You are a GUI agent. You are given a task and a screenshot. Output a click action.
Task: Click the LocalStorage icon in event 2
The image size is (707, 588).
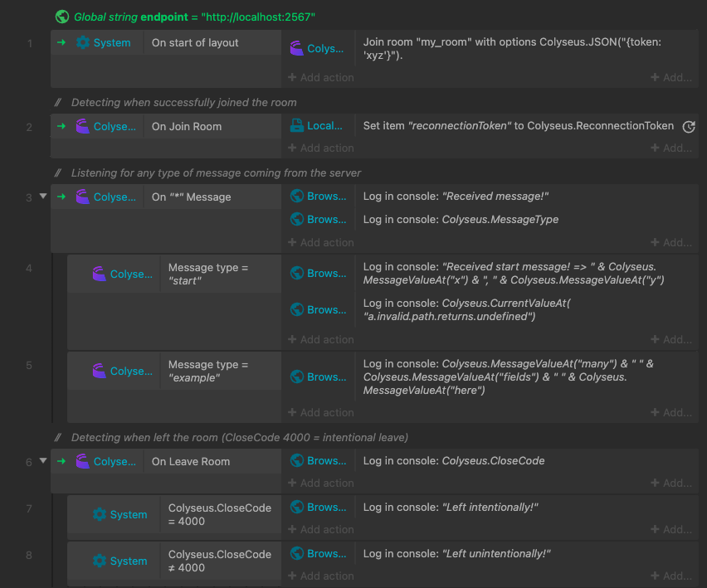tap(296, 126)
